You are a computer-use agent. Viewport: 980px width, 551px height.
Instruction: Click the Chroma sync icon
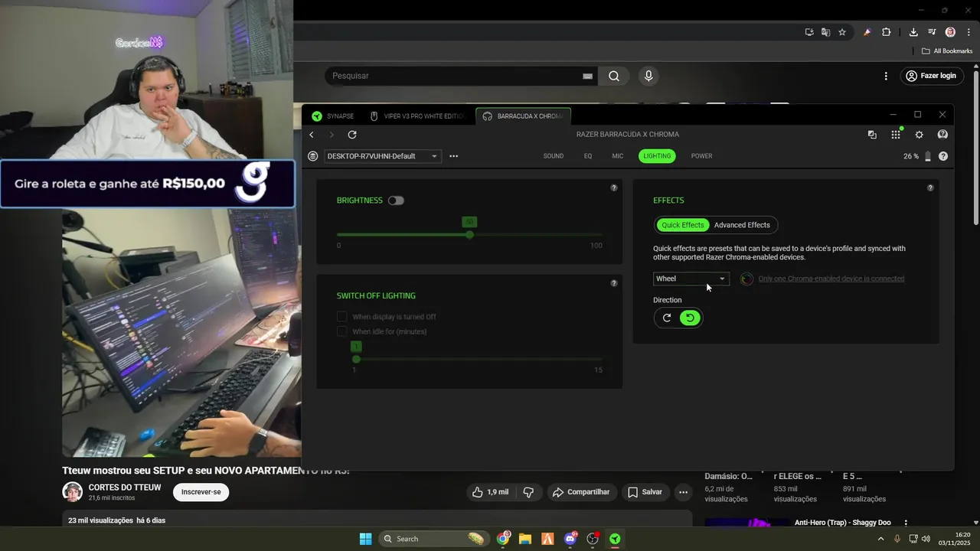click(746, 279)
